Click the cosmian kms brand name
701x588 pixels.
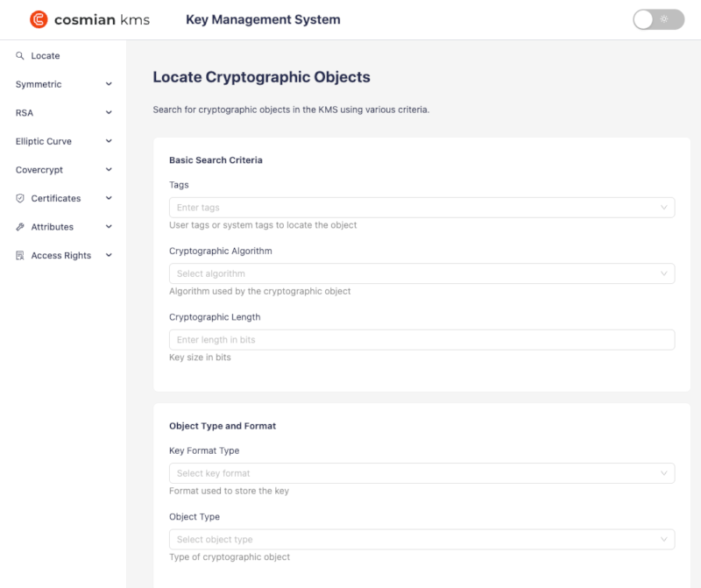click(102, 19)
